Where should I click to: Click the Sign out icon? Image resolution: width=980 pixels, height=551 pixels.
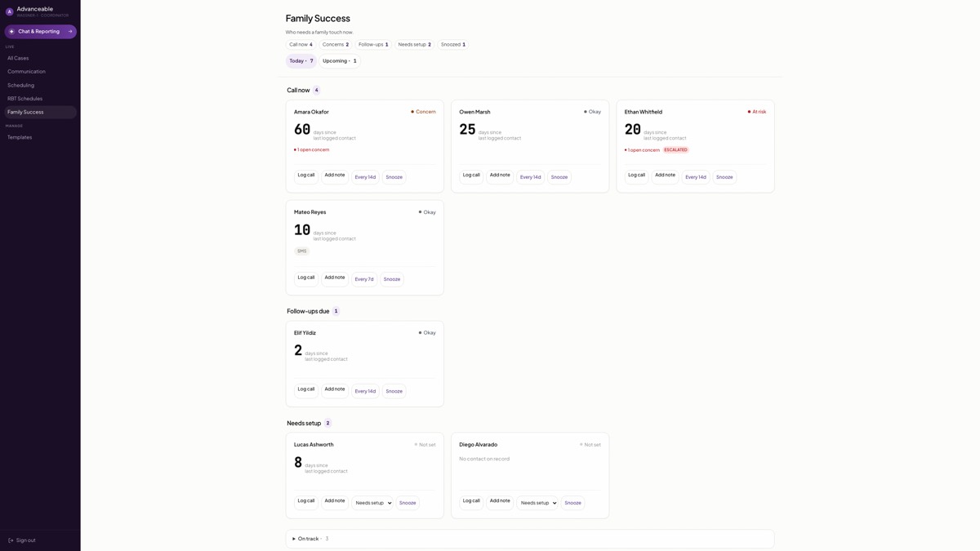pos(11,540)
